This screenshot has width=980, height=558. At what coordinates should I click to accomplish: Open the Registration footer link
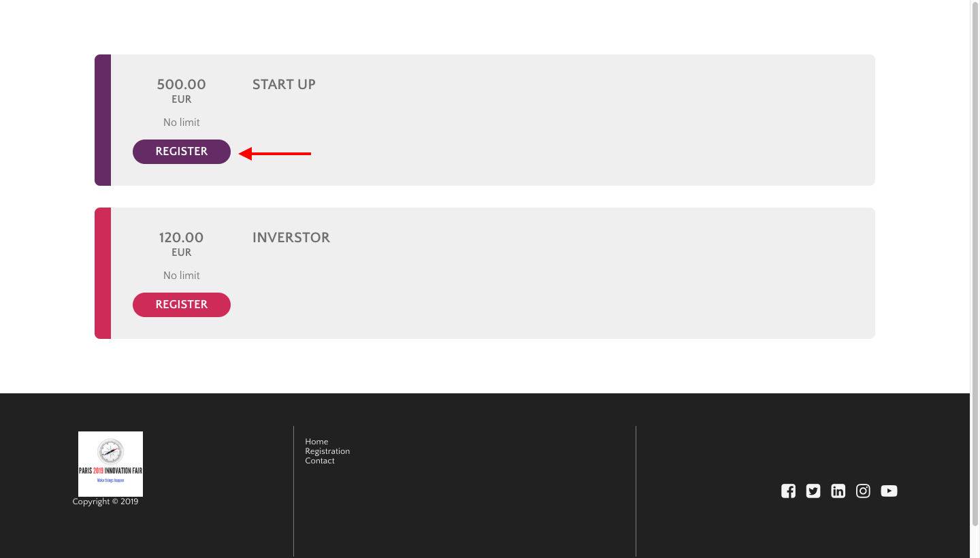pyautogui.click(x=327, y=451)
